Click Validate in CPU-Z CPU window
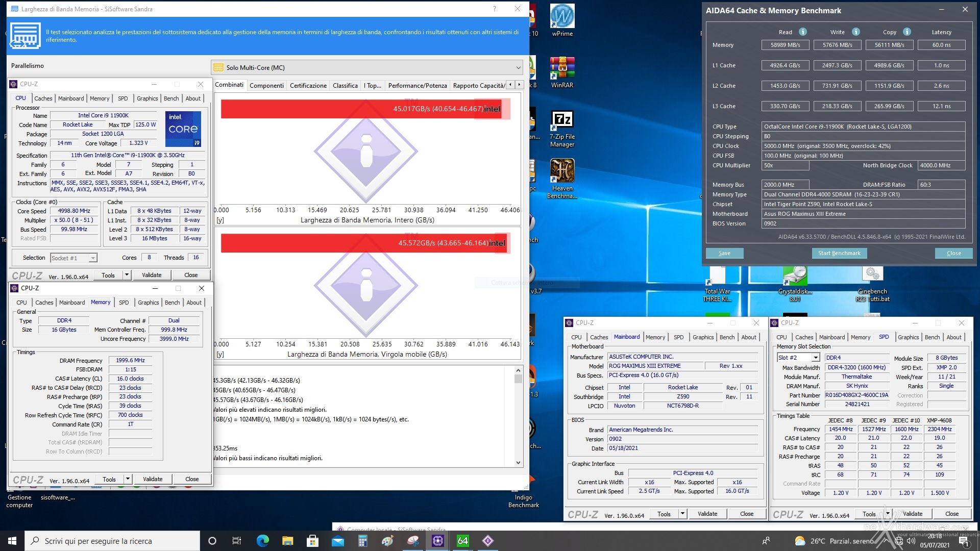Screen dimensions: 980x551 pyautogui.click(x=152, y=275)
